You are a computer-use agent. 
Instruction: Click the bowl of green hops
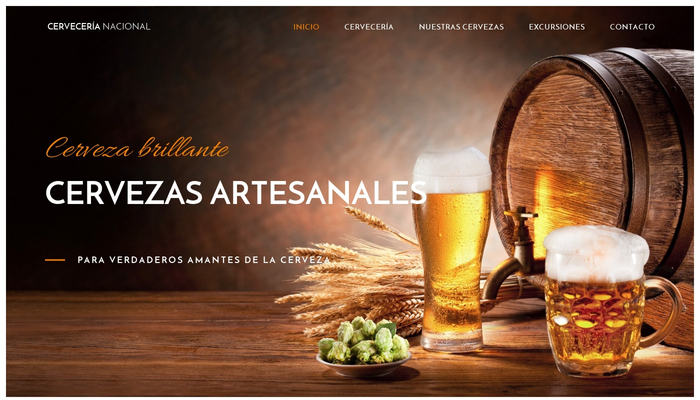[363, 347]
